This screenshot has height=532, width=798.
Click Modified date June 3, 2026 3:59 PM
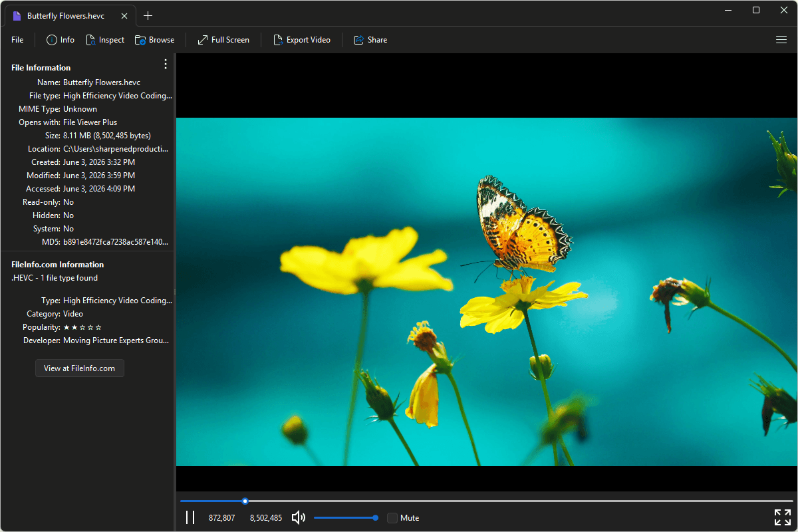coord(99,176)
